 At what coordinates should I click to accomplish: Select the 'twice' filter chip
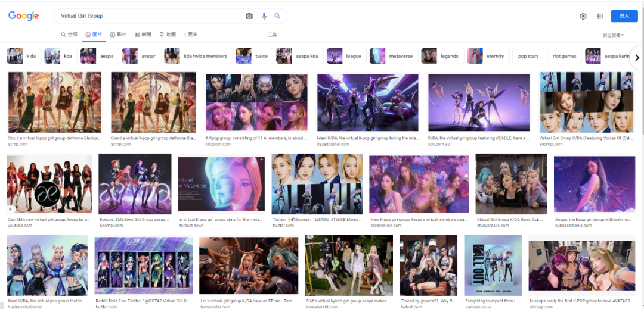(254, 56)
